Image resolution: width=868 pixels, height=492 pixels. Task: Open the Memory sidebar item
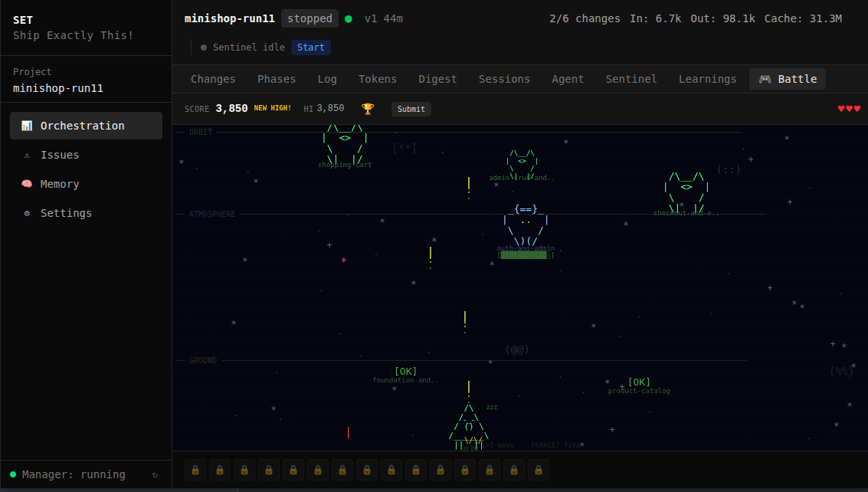coord(59,184)
